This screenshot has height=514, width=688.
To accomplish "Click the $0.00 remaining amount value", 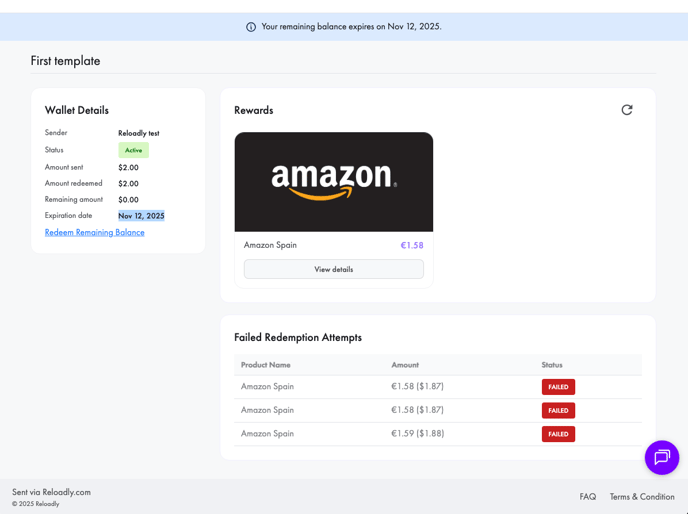I will point(128,200).
